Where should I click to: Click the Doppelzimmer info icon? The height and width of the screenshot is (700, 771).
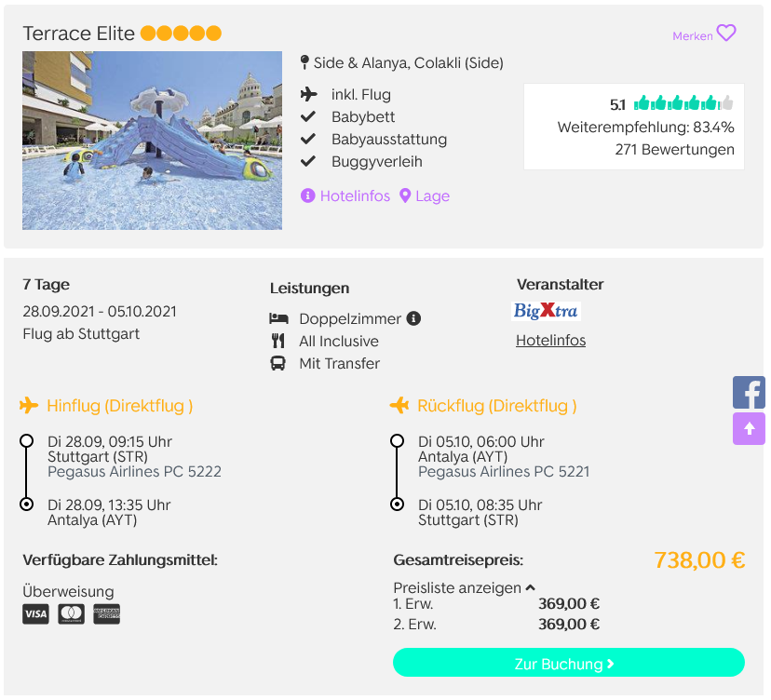coord(413,318)
